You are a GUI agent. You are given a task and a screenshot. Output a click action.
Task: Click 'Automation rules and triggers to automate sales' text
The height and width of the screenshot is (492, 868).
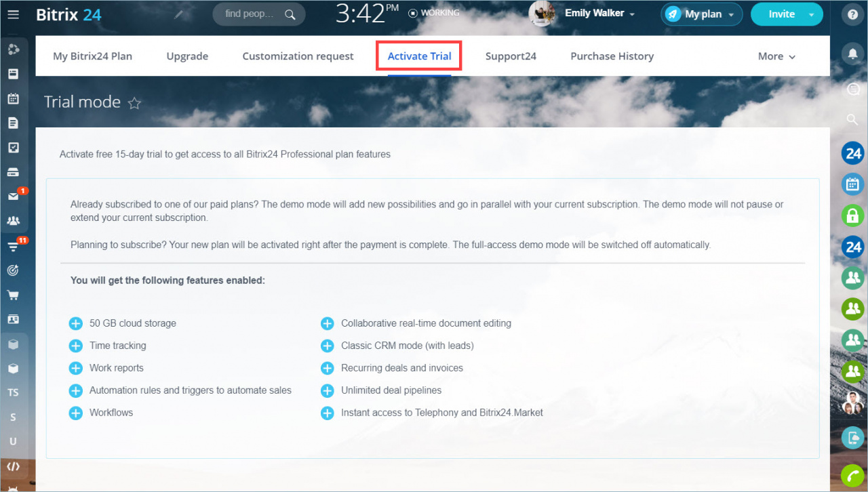pyautogui.click(x=191, y=390)
